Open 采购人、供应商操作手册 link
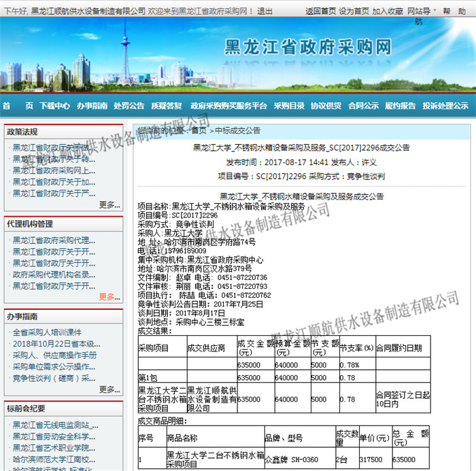476x471 pixels. pyautogui.click(x=54, y=355)
